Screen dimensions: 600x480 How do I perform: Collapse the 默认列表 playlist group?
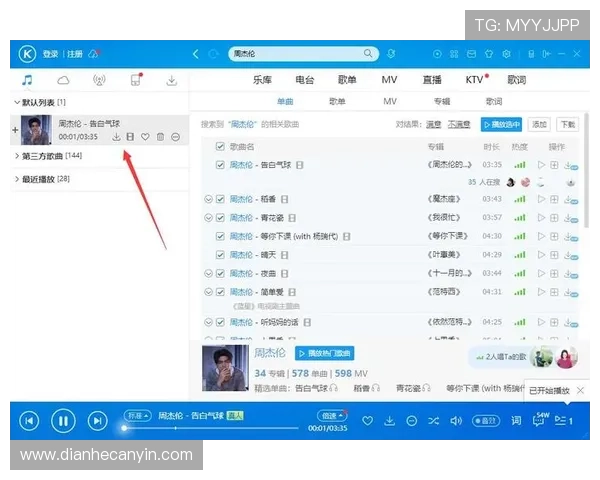(17, 102)
